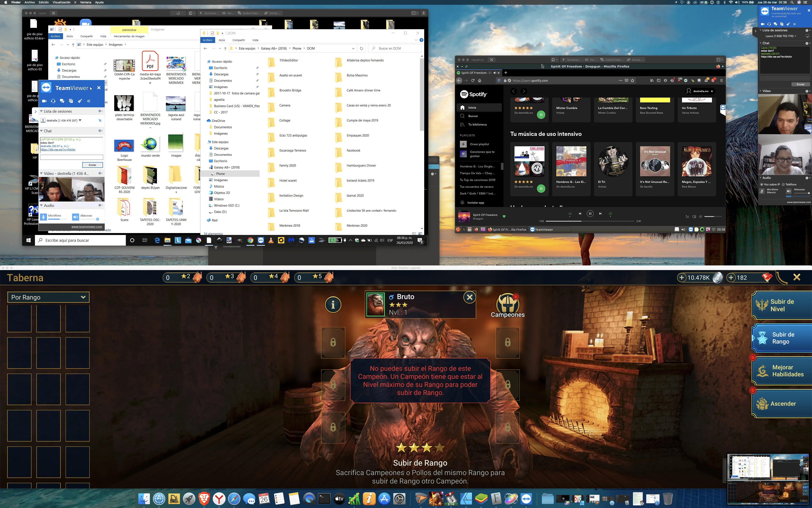This screenshot has height=508, width=812.
Task: Toggle the Altavoces speaker button in Mac TeamViewer
Action: (789, 191)
